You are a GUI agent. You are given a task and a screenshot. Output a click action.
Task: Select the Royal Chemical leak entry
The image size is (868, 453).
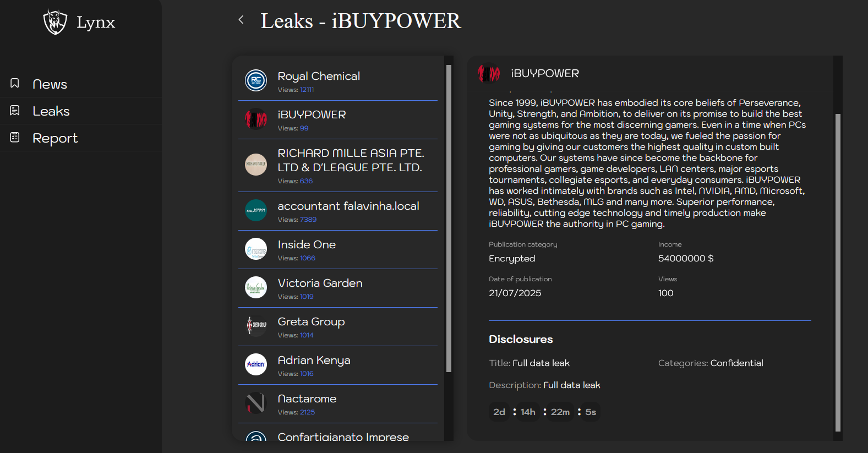click(338, 81)
